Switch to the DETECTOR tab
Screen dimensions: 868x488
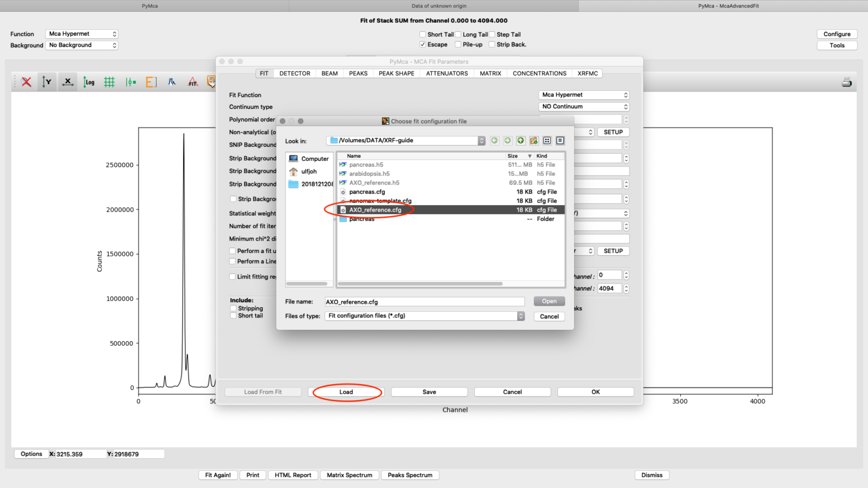click(294, 73)
